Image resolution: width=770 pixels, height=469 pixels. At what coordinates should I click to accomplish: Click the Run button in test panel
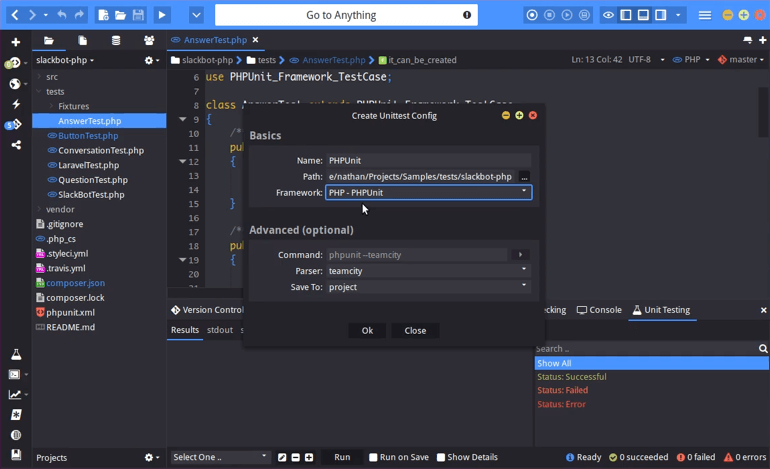[x=342, y=457]
